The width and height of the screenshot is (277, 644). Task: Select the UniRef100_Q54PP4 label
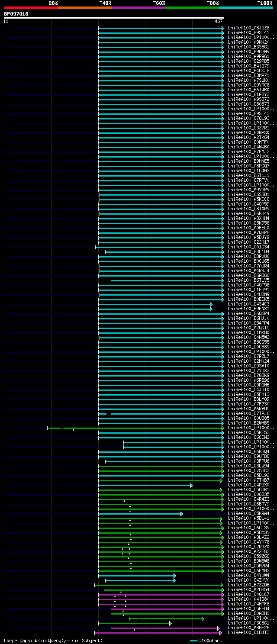pyautogui.click(x=248, y=323)
